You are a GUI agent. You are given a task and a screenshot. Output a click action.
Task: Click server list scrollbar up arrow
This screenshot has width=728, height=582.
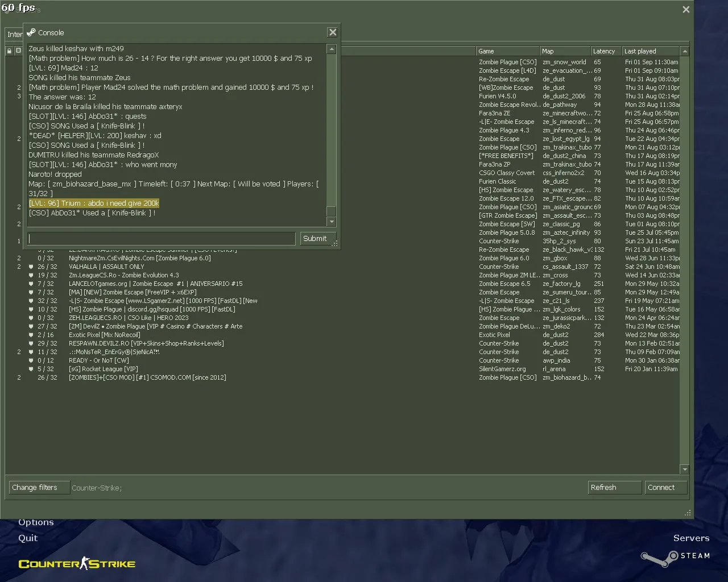click(685, 51)
